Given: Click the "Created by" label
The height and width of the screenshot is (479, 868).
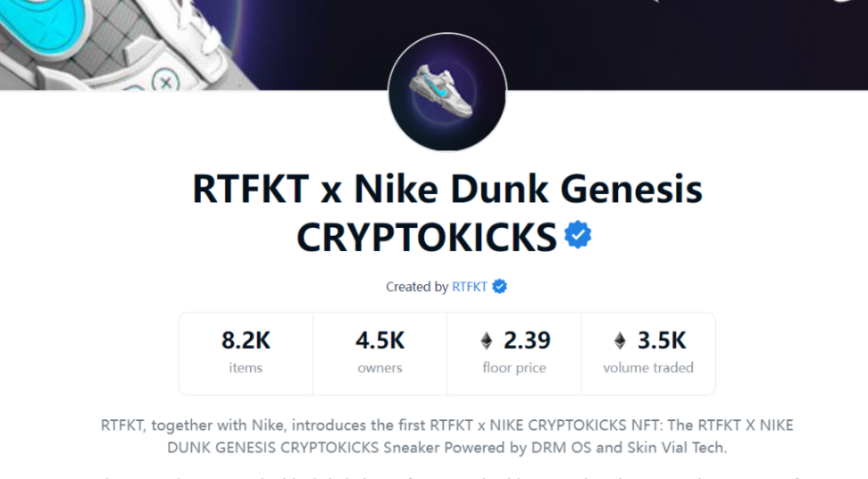Looking at the screenshot, I should [417, 287].
